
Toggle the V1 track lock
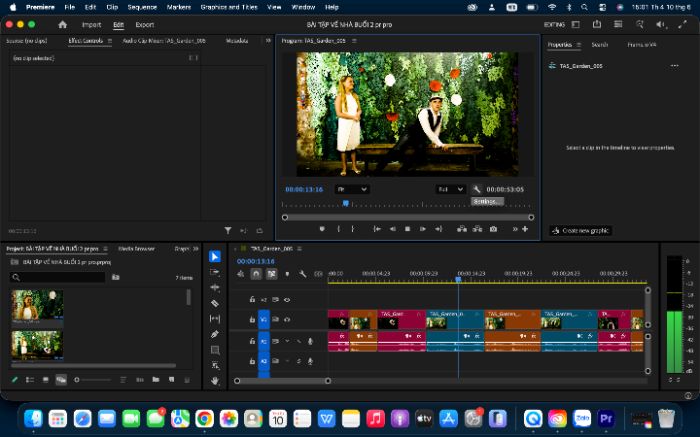(x=252, y=320)
